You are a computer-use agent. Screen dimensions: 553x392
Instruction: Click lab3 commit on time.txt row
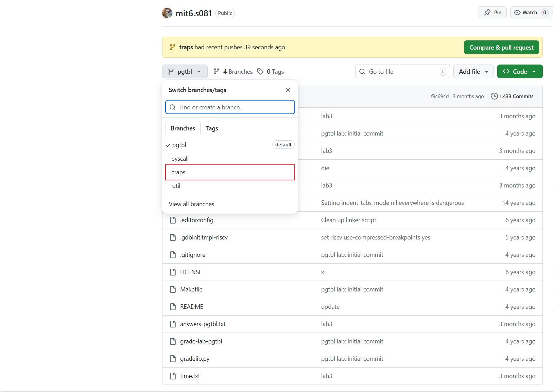click(327, 376)
